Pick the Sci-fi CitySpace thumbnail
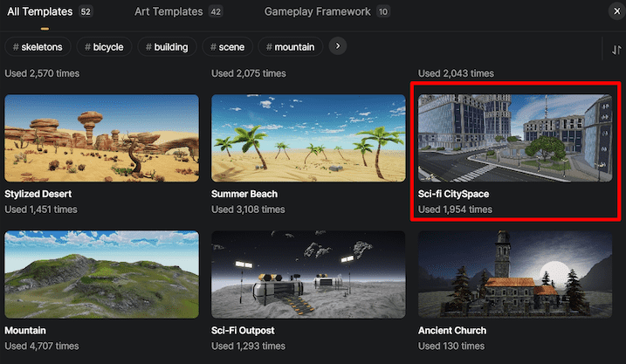This screenshot has height=364, width=626. click(x=514, y=138)
